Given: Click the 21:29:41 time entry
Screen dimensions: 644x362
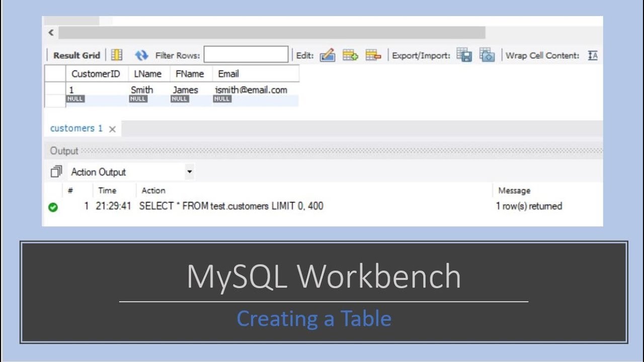Looking at the screenshot, I should (x=113, y=206).
